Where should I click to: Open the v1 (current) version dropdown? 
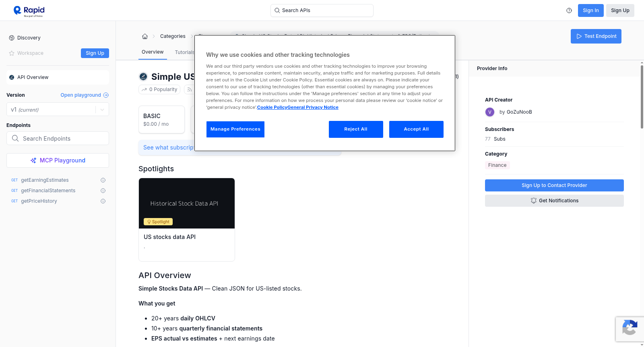(x=58, y=110)
